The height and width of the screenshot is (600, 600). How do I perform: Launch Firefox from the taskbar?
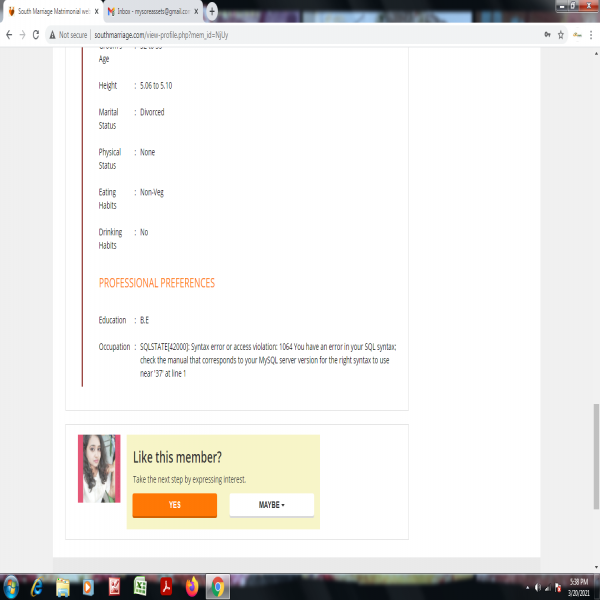click(192, 585)
